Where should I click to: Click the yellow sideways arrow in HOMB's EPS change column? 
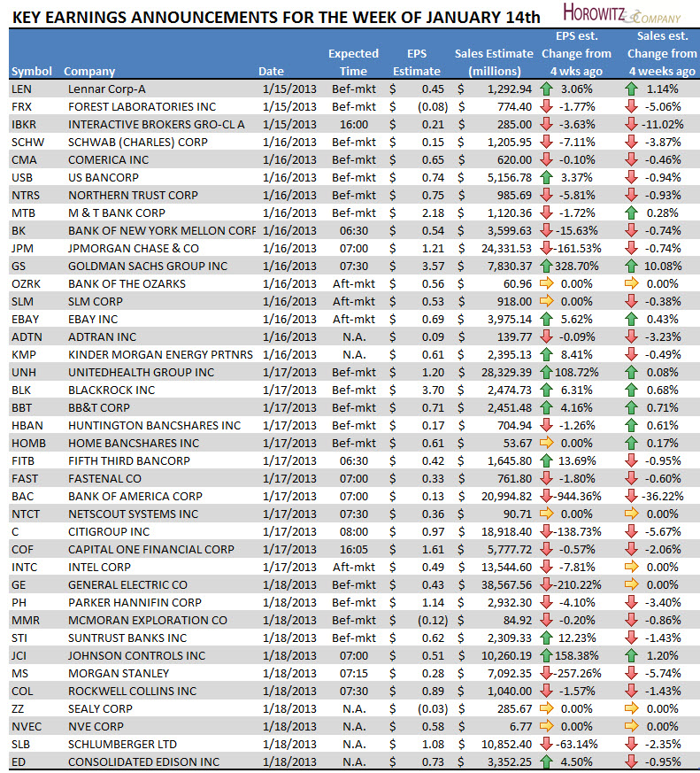[x=546, y=443]
